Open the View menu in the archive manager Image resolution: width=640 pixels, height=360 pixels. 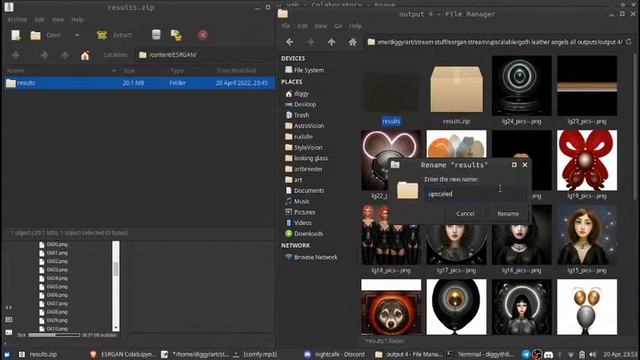click(58, 19)
